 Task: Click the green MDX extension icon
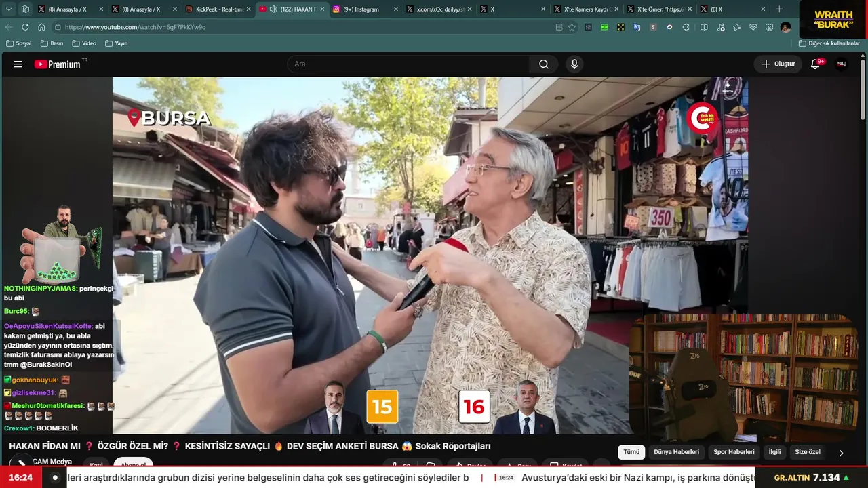tap(604, 27)
